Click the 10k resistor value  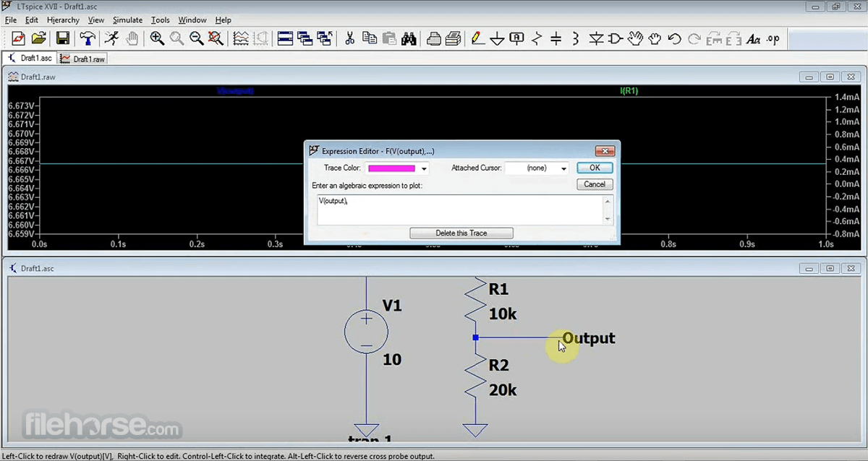click(x=503, y=314)
